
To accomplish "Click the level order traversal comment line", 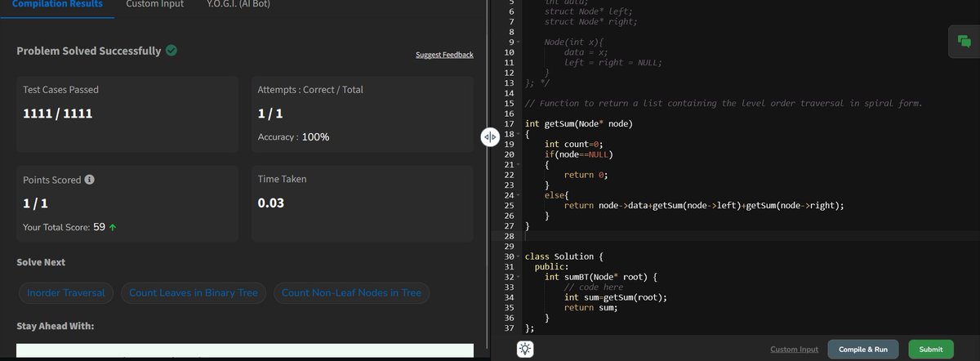I will point(724,104).
